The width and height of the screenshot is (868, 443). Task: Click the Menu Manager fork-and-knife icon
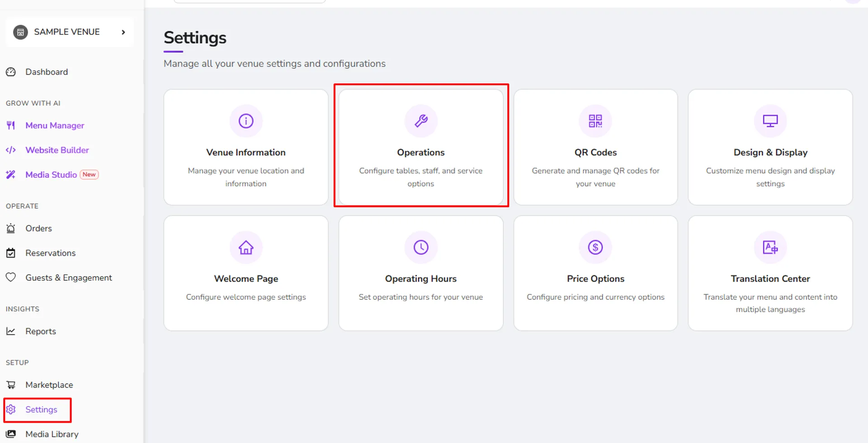click(x=11, y=125)
